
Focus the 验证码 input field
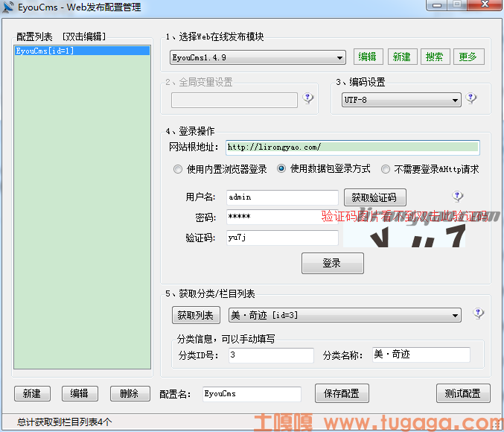click(x=282, y=238)
